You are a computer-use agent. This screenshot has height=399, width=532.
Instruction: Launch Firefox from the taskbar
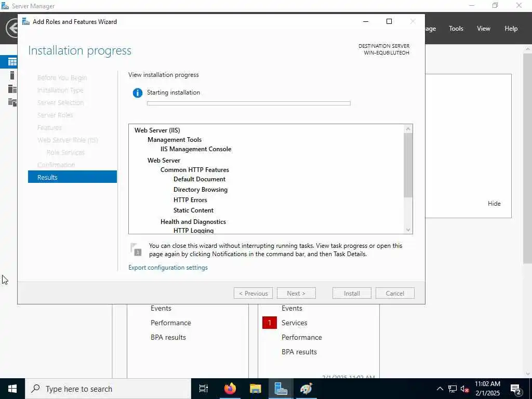(230, 389)
